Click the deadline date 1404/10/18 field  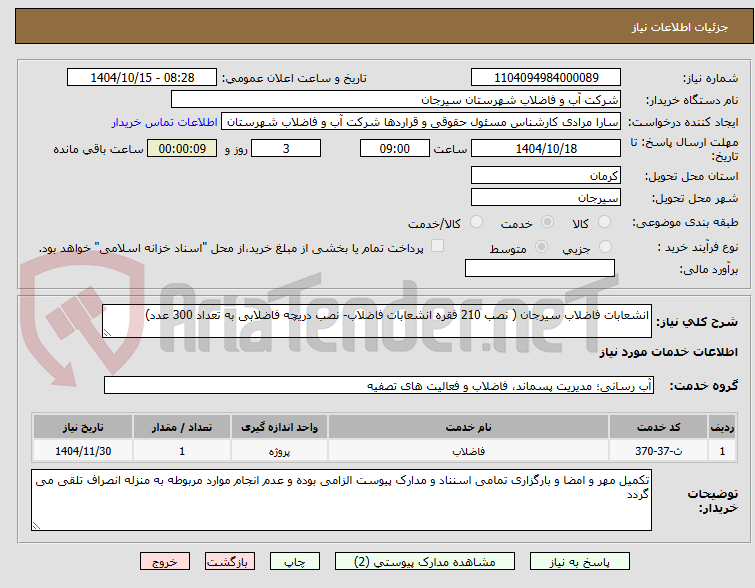click(546, 148)
